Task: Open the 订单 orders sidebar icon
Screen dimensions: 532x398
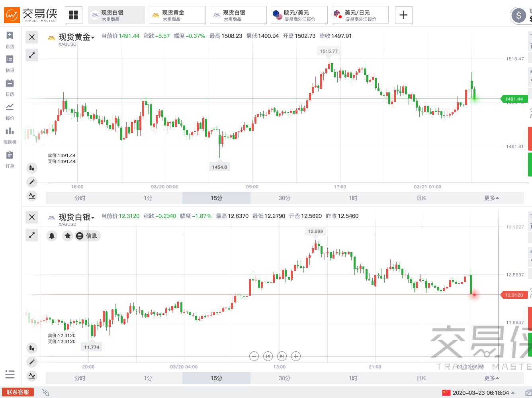Action: coord(10,159)
